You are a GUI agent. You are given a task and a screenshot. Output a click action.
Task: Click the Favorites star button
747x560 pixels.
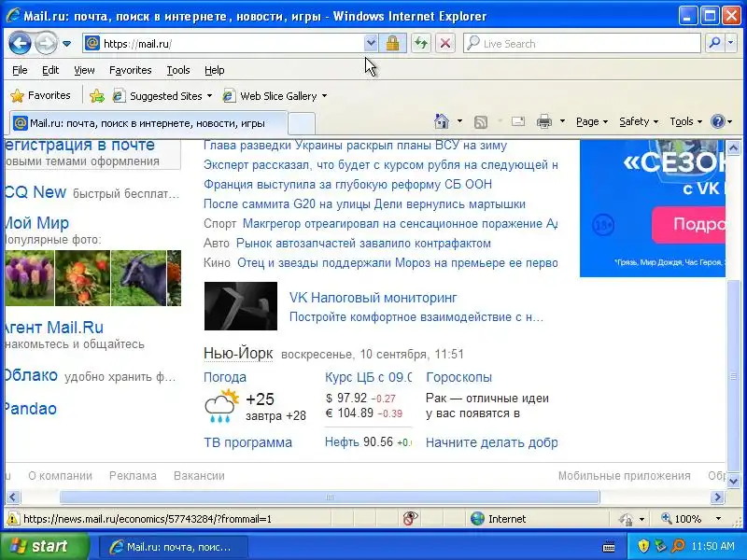(x=40, y=96)
